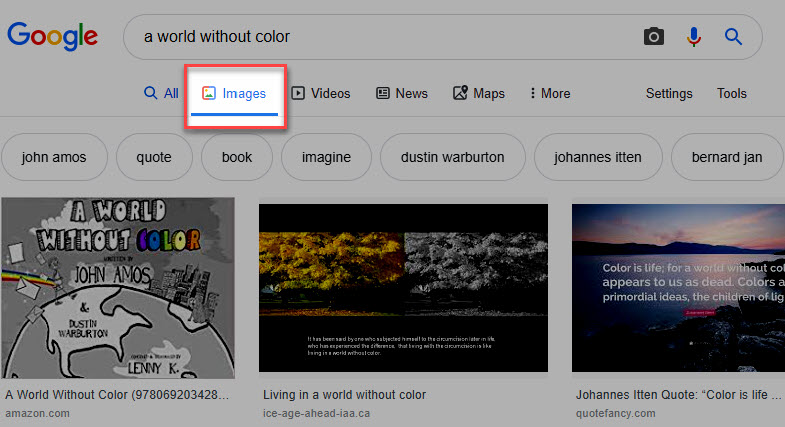
Task: Choose the dustin warburton chip
Action: point(452,157)
